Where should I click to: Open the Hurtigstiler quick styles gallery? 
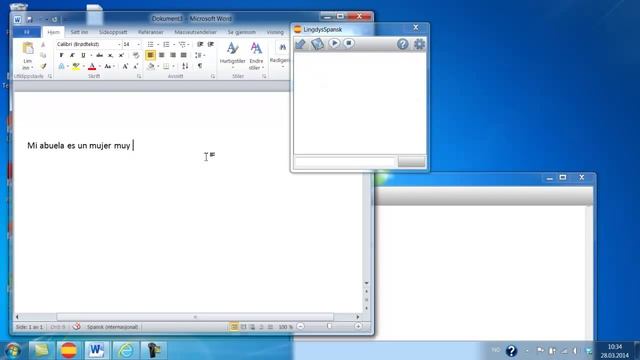233,55
